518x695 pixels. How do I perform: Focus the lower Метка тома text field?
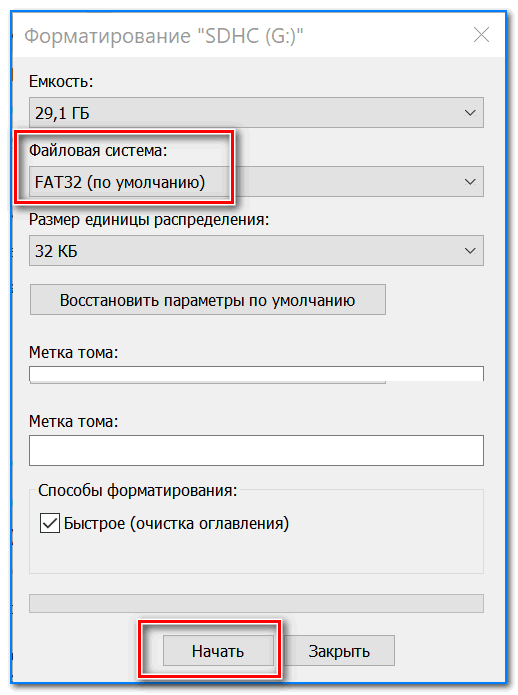pos(256,450)
